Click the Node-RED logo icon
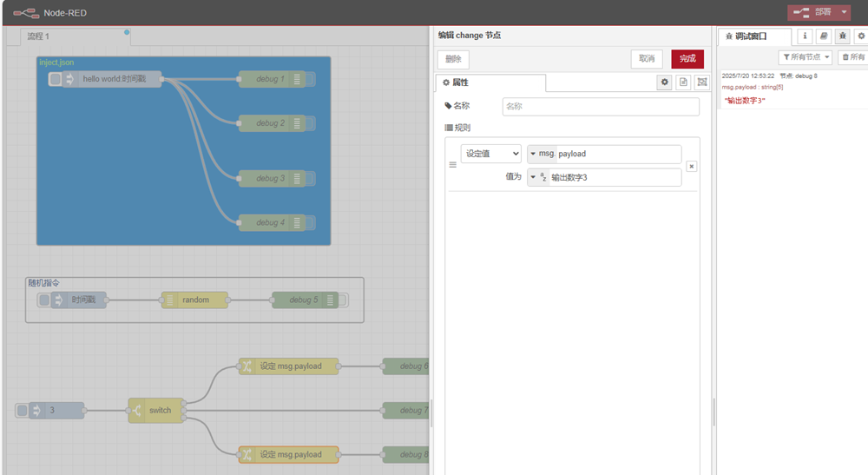Image resolution: width=868 pixels, height=475 pixels. tap(26, 13)
